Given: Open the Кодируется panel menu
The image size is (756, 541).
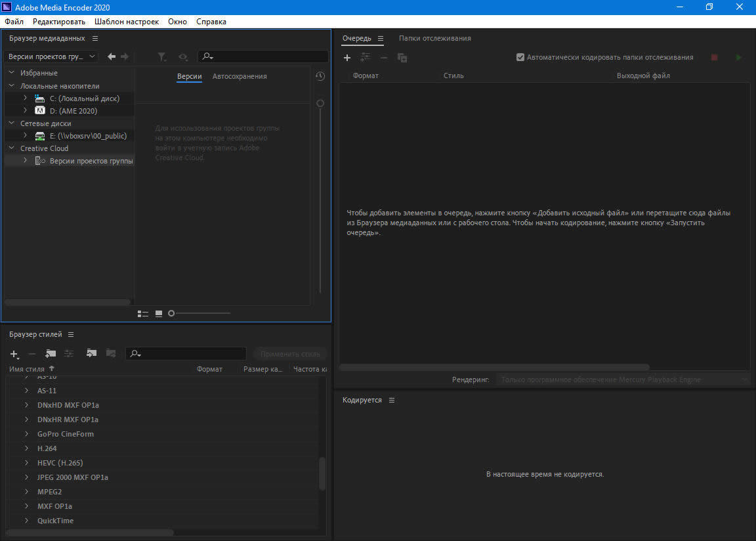Looking at the screenshot, I should (x=392, y=400).
